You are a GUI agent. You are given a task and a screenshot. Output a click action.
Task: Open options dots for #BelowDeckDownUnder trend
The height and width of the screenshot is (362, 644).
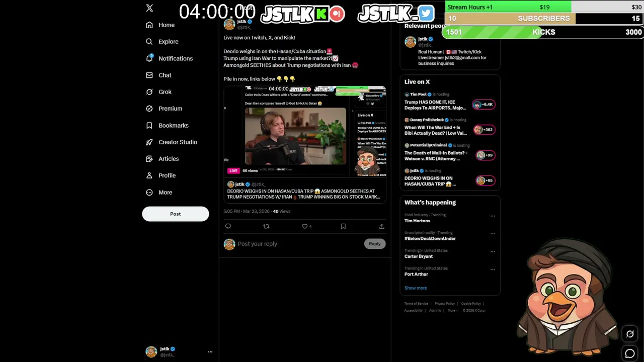click(493, 234)
